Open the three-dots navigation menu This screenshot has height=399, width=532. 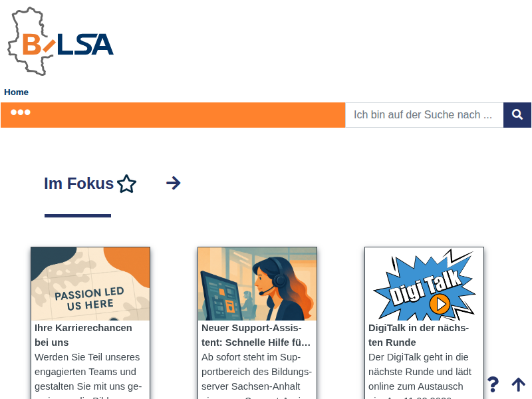tap(21, 112)
